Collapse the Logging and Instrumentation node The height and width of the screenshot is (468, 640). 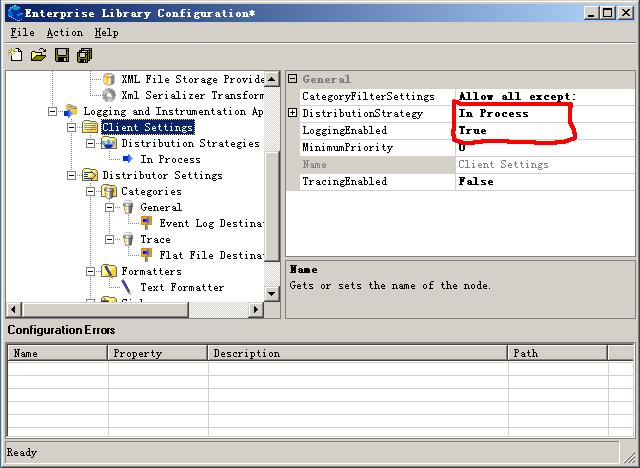coord(53,111)
